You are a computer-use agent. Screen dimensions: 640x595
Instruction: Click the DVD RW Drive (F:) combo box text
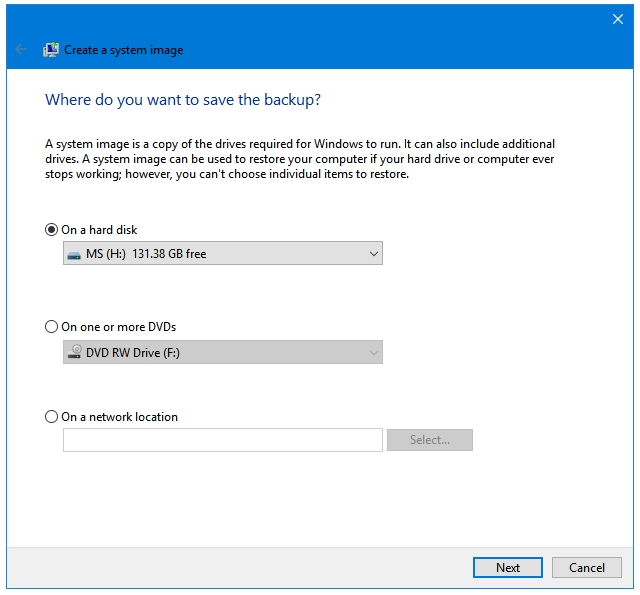[x=133, y=353]
